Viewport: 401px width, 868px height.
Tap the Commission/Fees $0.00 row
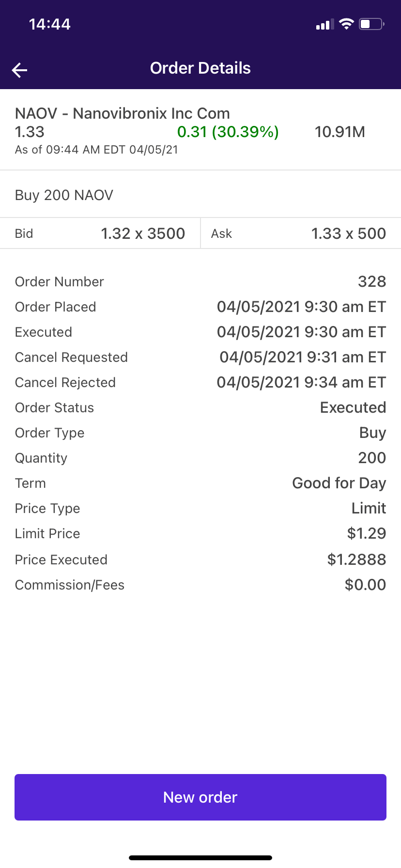click(x=200, y=585)
